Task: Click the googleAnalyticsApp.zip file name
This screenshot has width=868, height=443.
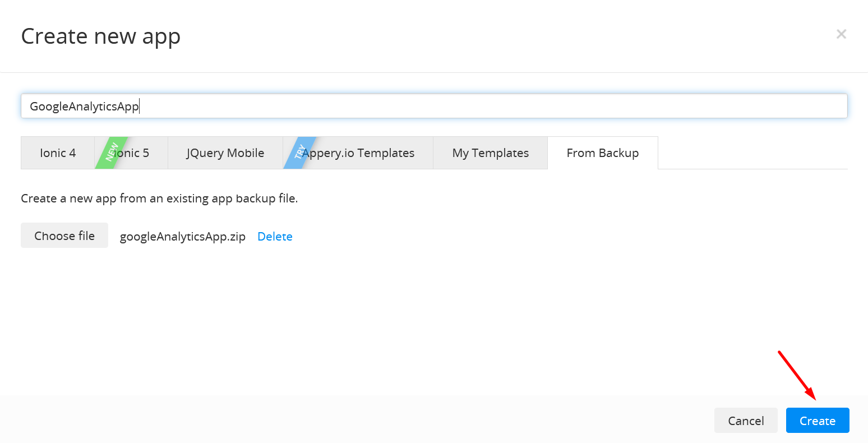Action: pos(183,237)
